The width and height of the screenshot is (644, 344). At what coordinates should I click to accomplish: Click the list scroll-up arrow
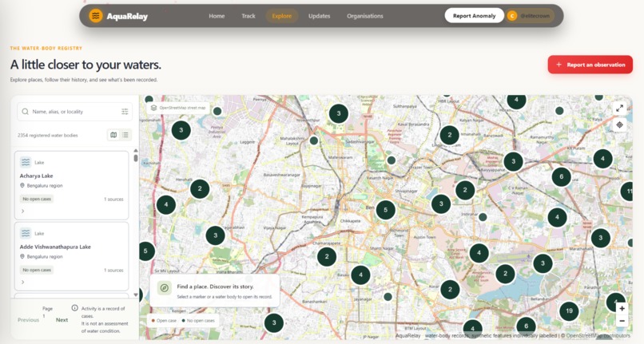click(x=136, y=151)
